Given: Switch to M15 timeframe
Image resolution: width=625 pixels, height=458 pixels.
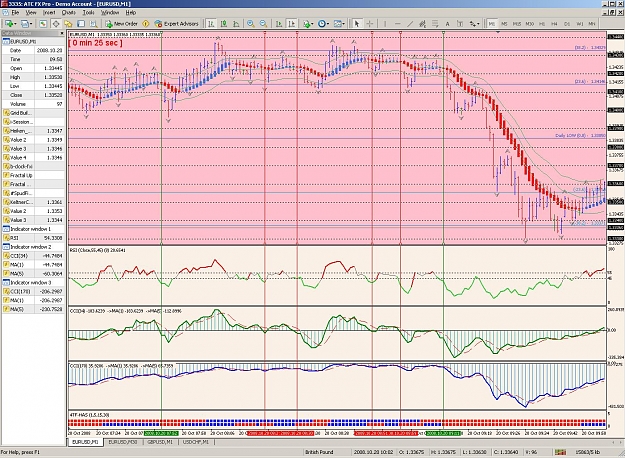Looking at the screenshot, I should point(517,24).
